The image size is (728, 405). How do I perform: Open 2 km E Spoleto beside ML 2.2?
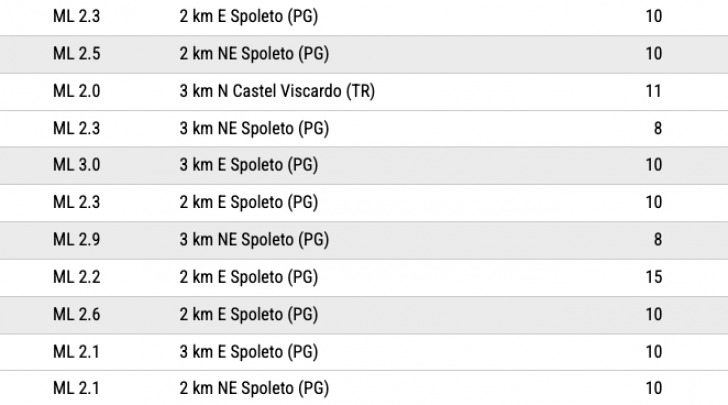click(249, 277)
